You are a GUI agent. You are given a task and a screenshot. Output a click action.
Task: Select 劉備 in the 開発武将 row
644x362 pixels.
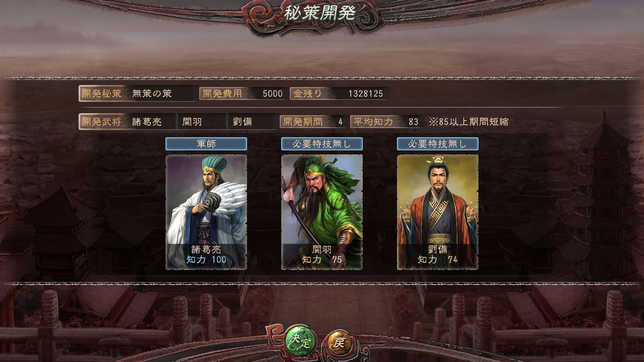[243, 122]
